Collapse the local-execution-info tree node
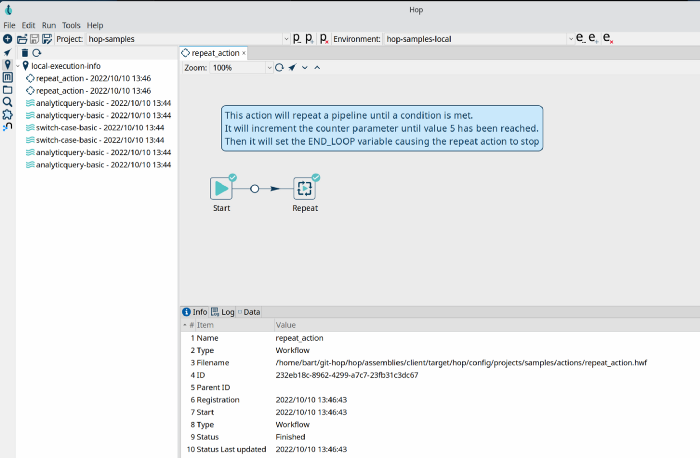The image size is (700, 458). (18, 66)
